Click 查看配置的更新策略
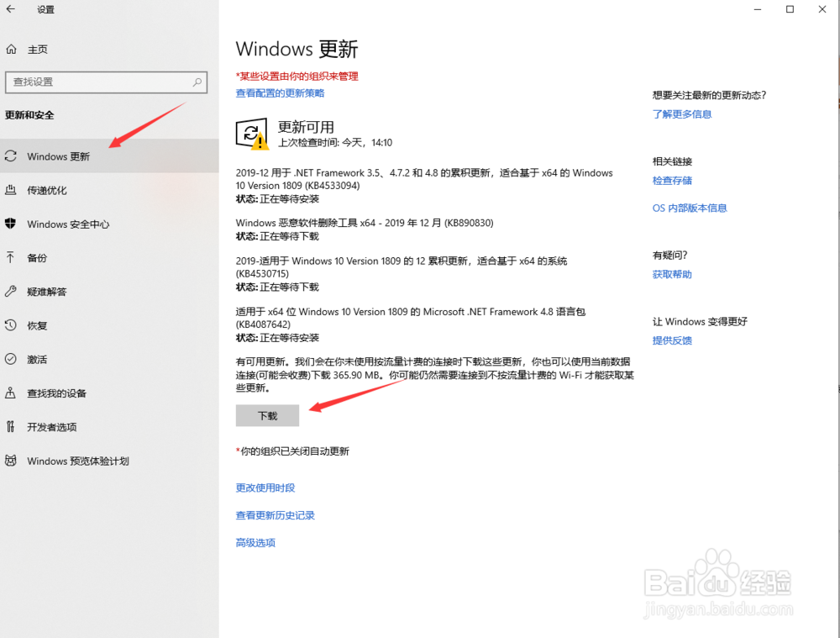 click(x=281, y=91)
